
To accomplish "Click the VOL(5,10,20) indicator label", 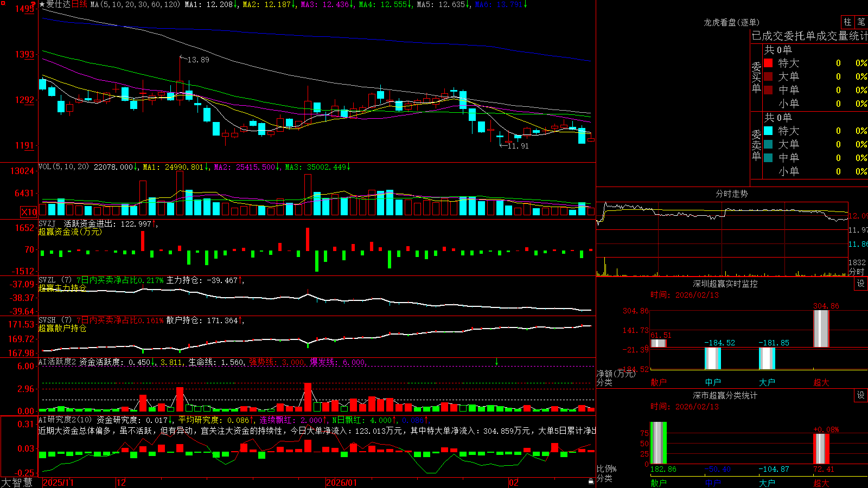I will tap(63, 167).
